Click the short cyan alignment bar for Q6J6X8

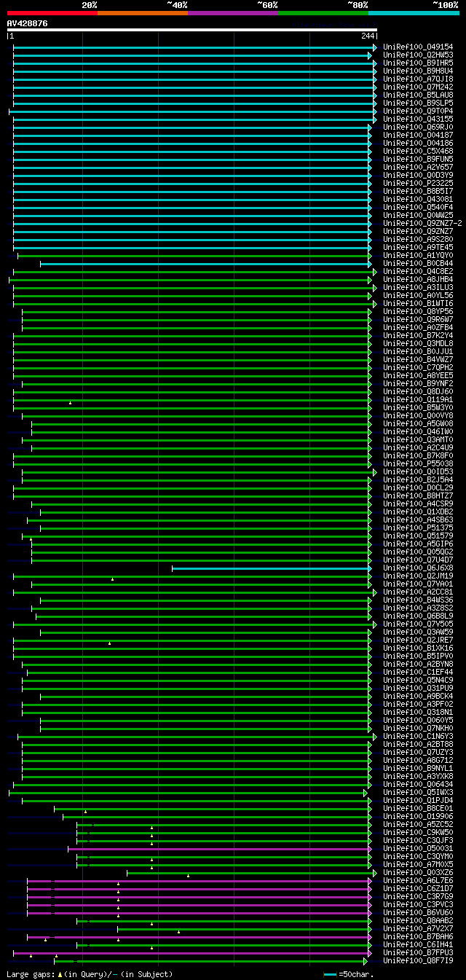pos(271,568)
